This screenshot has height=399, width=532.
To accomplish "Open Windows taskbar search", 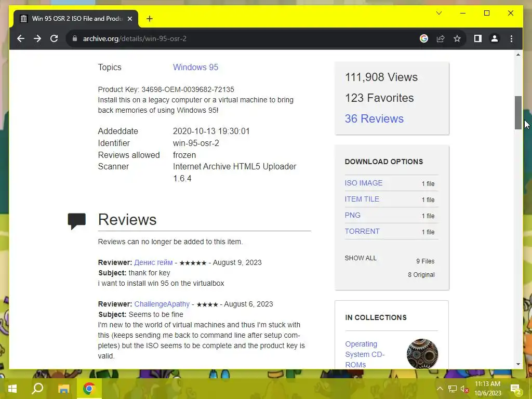I will click(x=37, y=389).
